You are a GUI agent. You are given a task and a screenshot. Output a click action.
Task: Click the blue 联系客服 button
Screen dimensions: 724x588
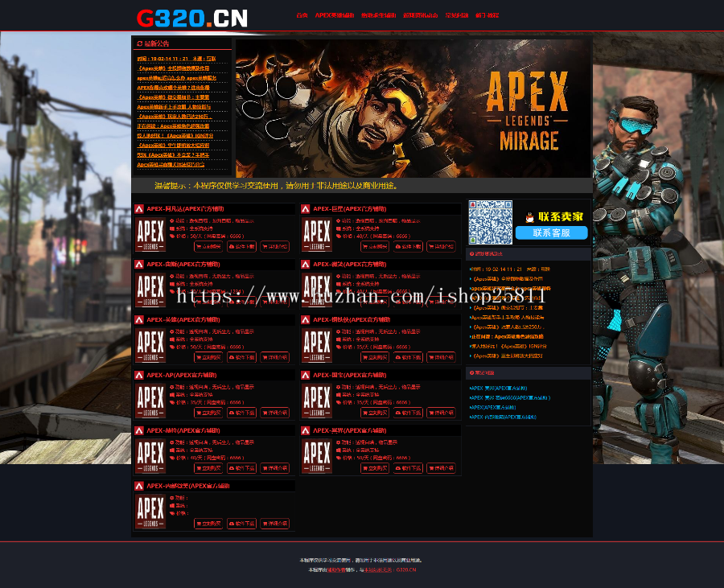click(x=551, y=232)
